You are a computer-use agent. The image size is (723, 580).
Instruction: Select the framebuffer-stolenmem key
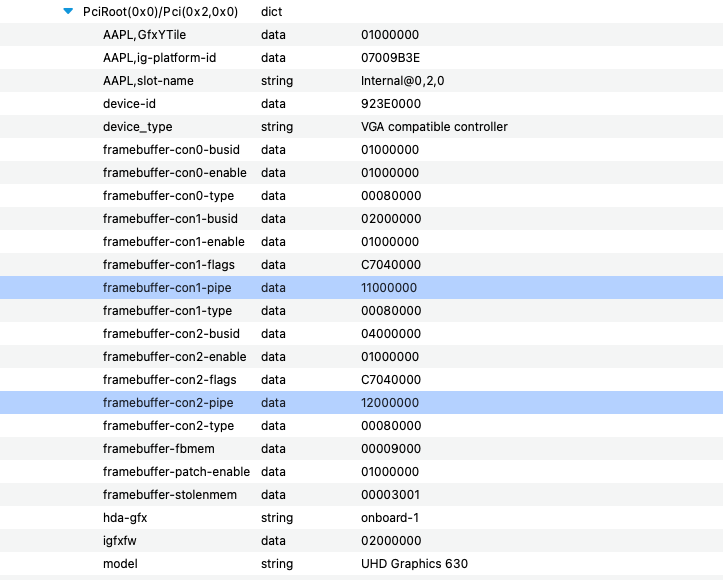coord(170,495)
